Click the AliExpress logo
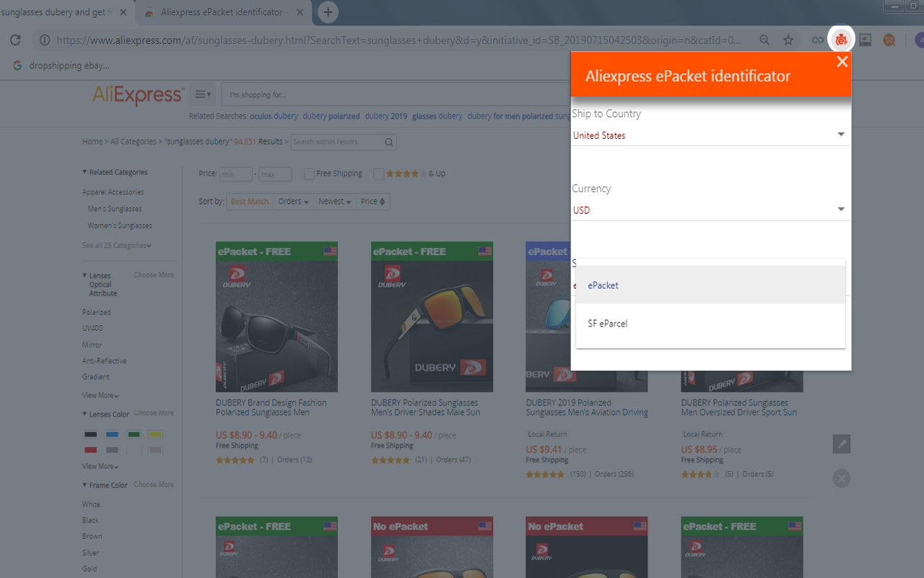The height and width of the screenshot is (578, 924). click(137, 95)
